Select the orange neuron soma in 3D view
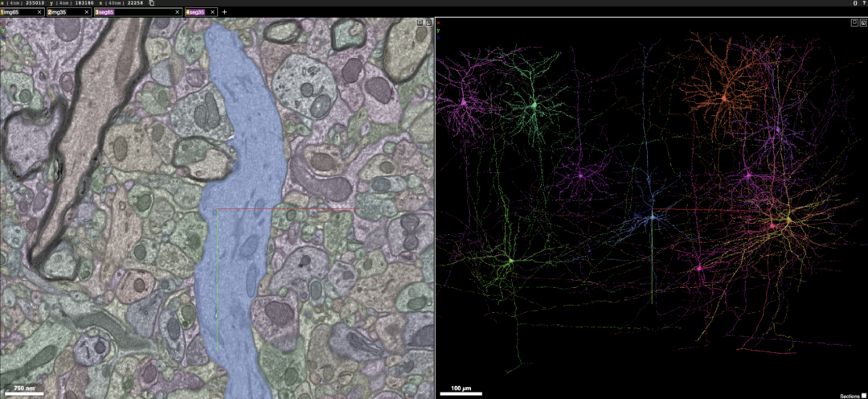Viewport: 868px width, 399px height. [723, 98]
